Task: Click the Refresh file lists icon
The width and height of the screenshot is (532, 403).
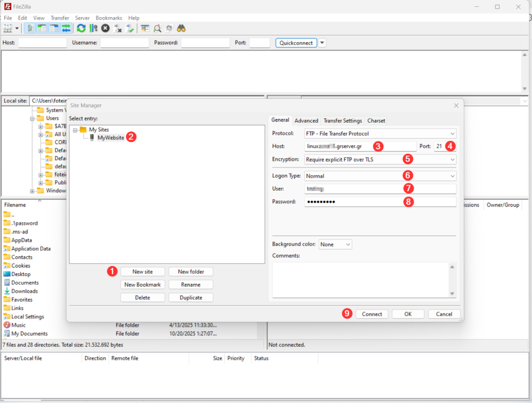Action: pyautogui.click(x=81, y=28)
